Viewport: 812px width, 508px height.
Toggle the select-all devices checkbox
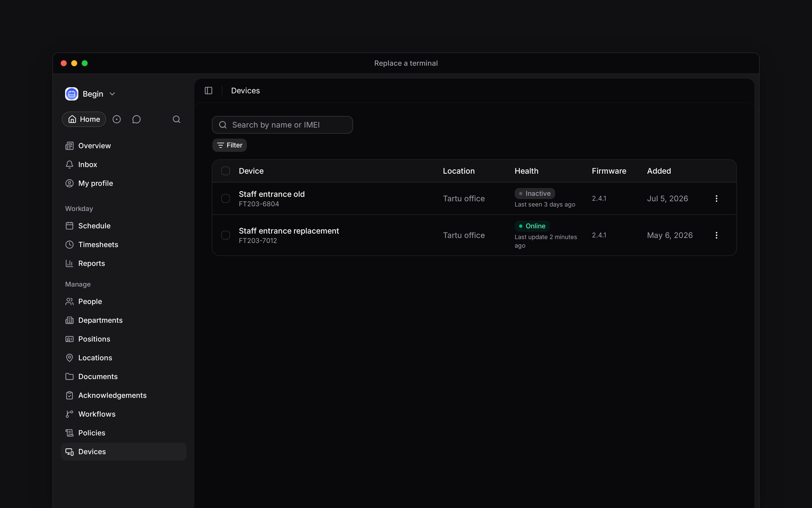(x=226, y=171)
